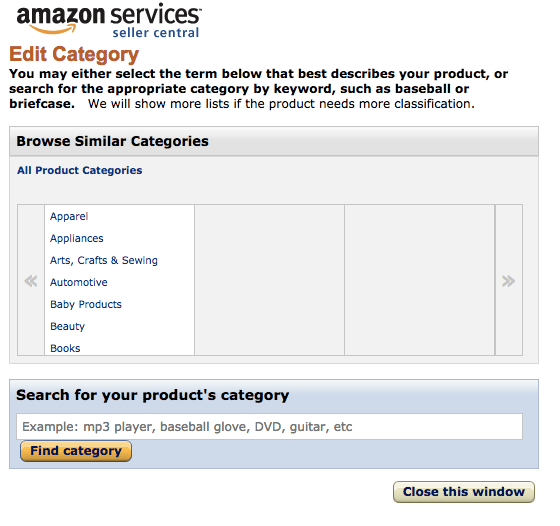560x526 pixels.
Task: Choose the Appliances category
Action: (76, 238)
